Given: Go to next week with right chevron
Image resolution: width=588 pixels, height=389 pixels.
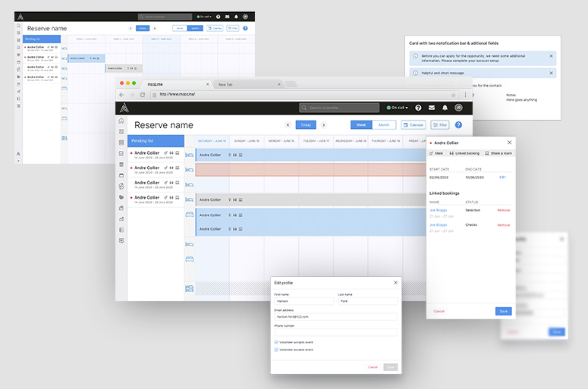Looking at the screenshot, I should pos(324,125).
